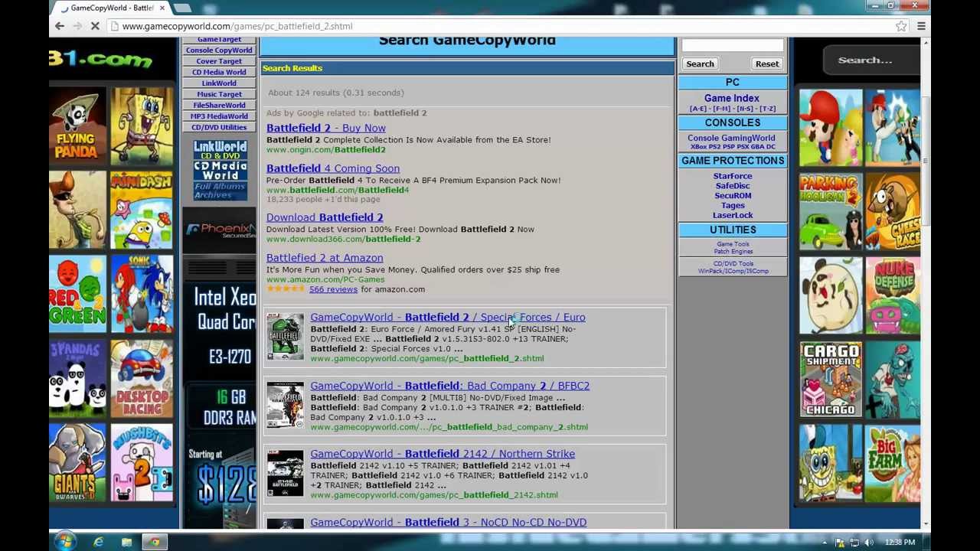Click the Chrome taskbar icon
The width and height of the screenshot is (980, 551).
(155, 542)
